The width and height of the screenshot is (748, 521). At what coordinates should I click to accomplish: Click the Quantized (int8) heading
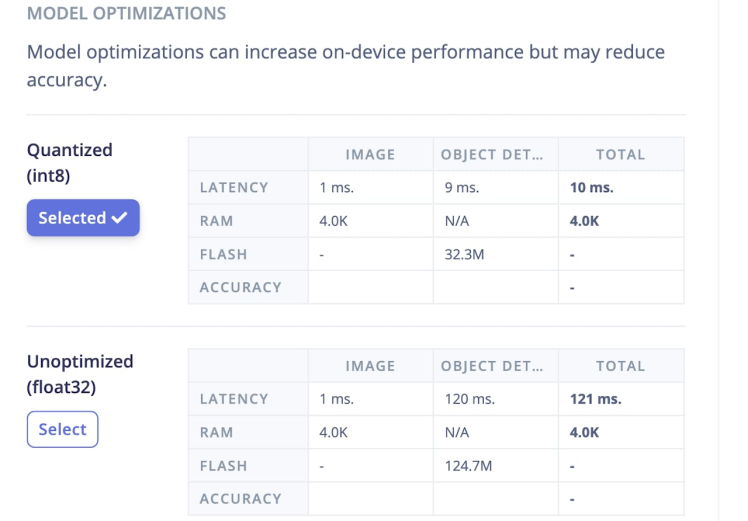coord(70,160)
